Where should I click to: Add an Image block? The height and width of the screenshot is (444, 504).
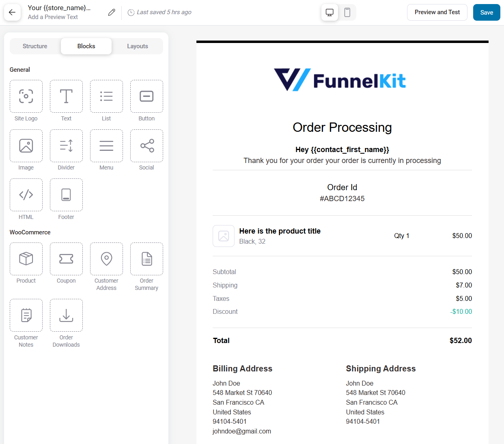[26, 146]
